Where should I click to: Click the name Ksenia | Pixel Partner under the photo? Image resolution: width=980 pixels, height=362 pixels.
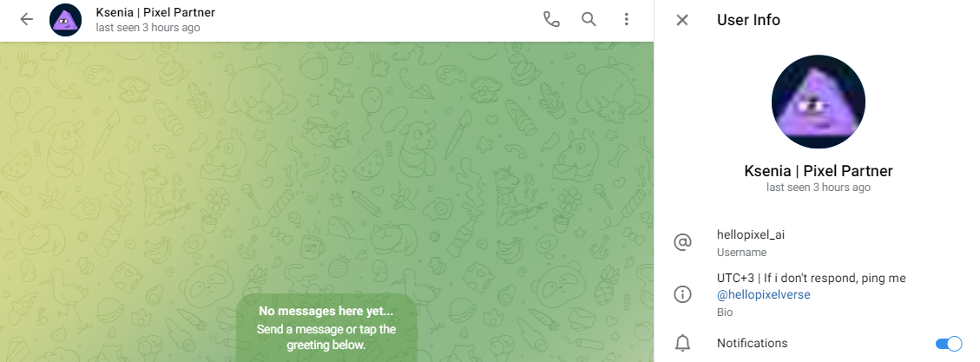coord(819,171)
